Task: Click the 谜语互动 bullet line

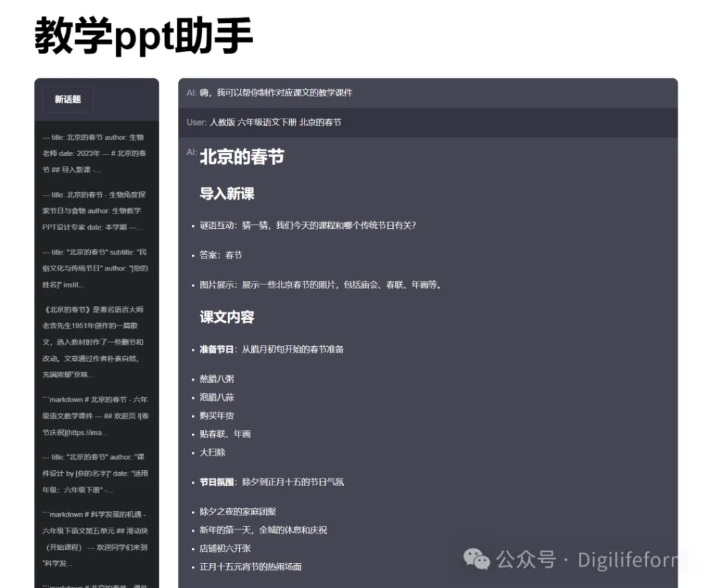Action: 307,225
